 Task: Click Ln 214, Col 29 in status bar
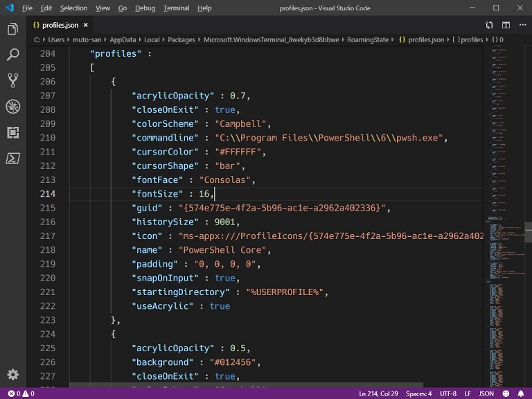(x=378, y=393)
